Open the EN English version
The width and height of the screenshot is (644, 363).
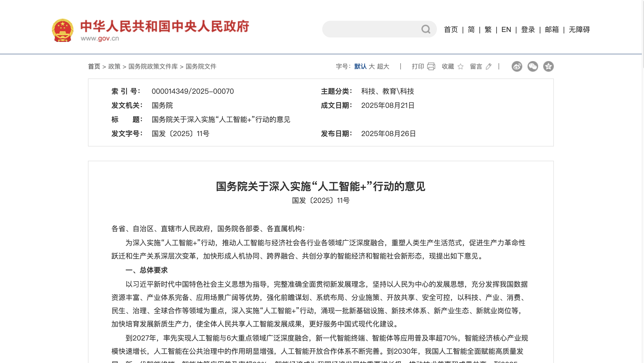click(506, 30)
